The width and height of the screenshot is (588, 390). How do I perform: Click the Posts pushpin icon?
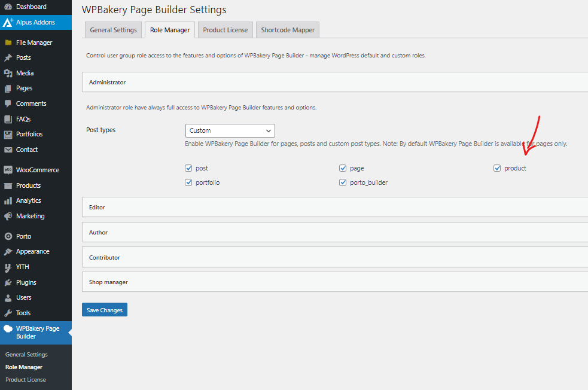tap(8, 58)
